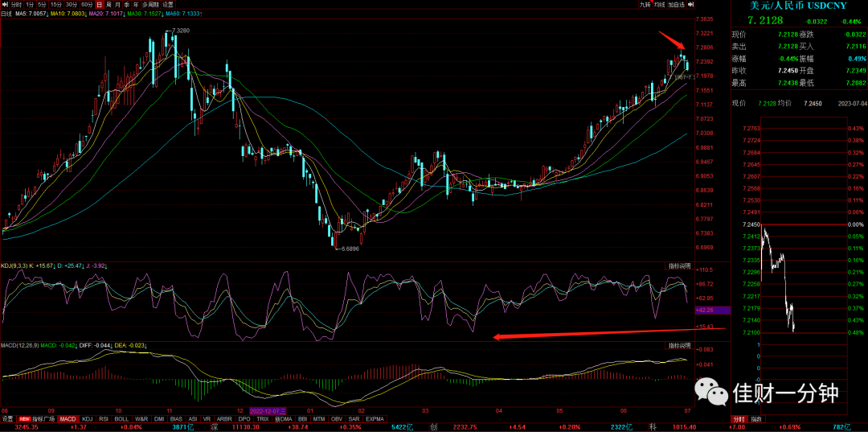Image resolution: width=868 pixels, height=432 pixels.
Task: Choose the RSI indicator tab
Action: click(x=104, y=418)
